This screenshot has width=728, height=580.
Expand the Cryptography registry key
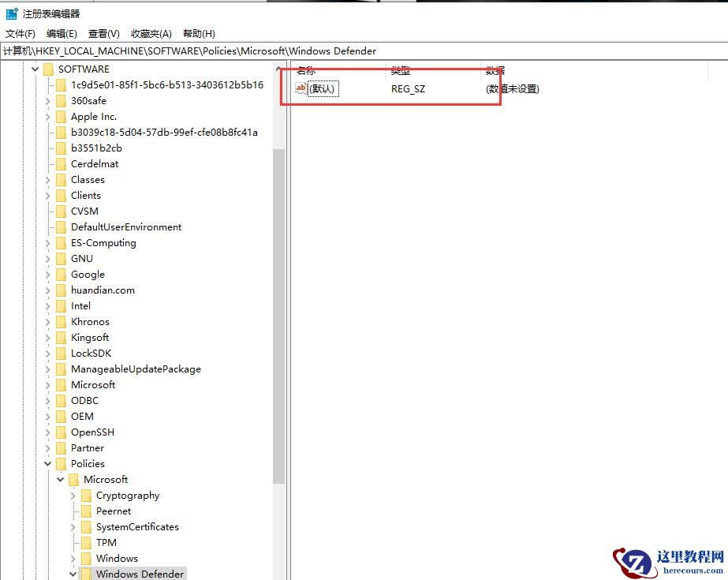pos(73,495)
